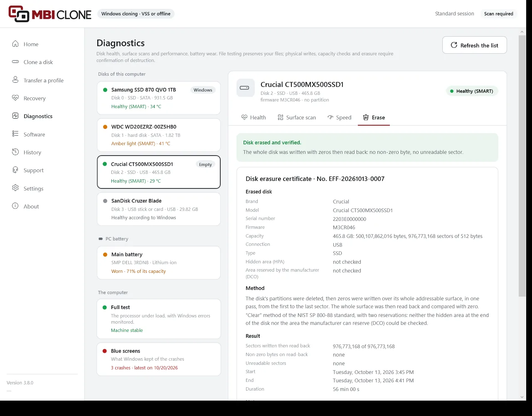Click the scrollbar up arrow
Image resolution: width=532 pixels, height=416 pixels.
click(522, 32)
